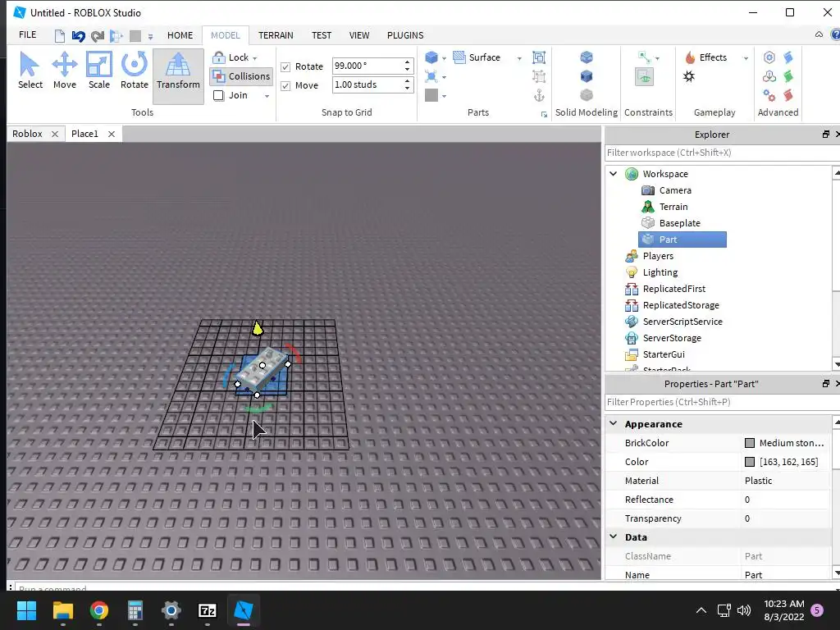Switch to the HOME ribbon tab
840x630 pixels.
[180, 35]
